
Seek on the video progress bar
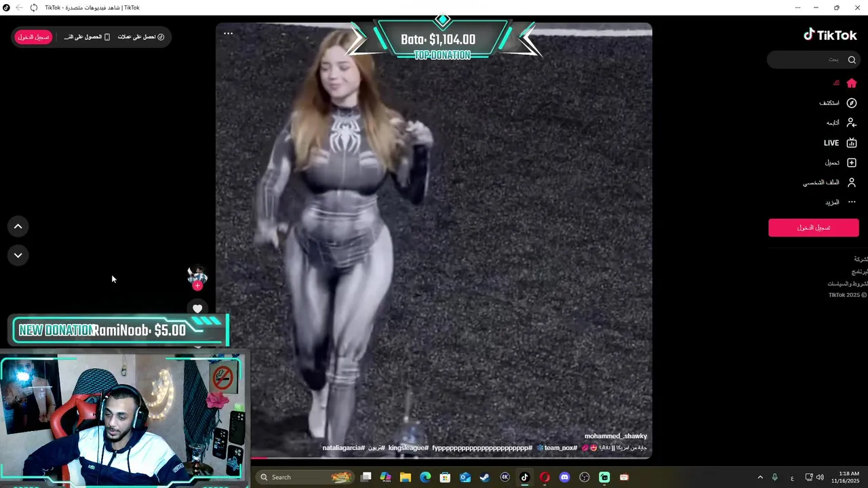point(434,458)
